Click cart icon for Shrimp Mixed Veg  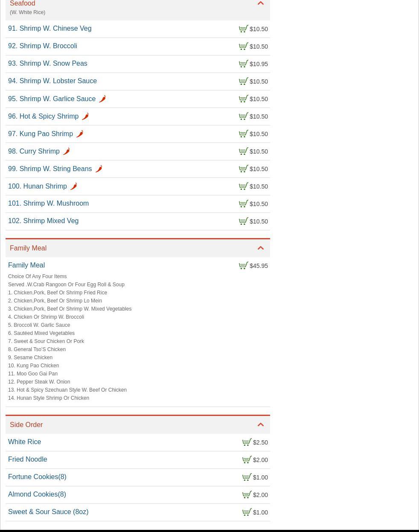coord(243,221)
